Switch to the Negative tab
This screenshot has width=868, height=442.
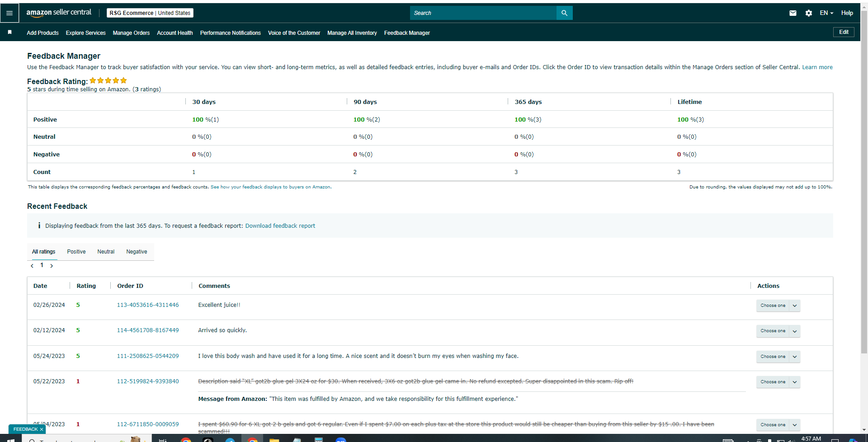tap(137, 252)
